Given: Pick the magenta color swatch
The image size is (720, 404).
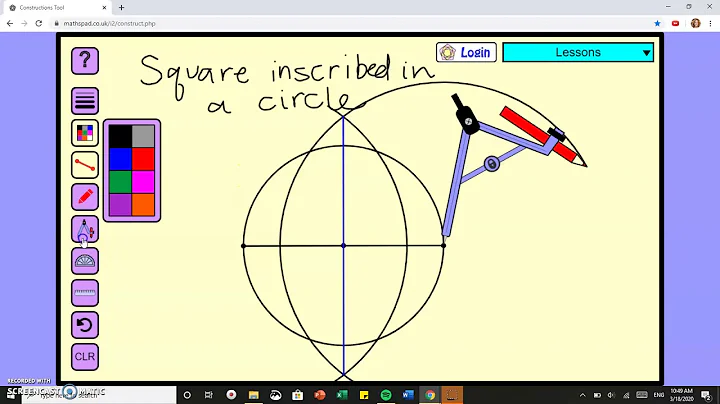Looking at the screenshot, I should pos(143,182).
